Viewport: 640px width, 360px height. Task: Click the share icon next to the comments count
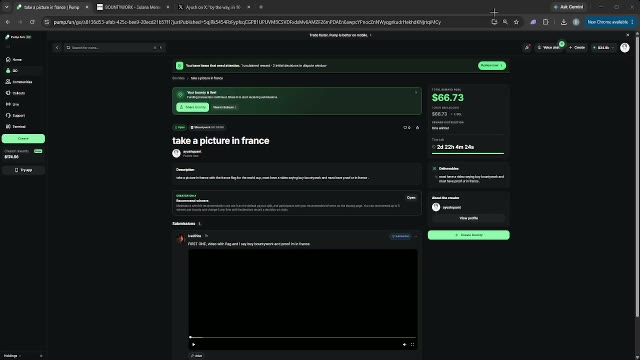coord(417,128)
